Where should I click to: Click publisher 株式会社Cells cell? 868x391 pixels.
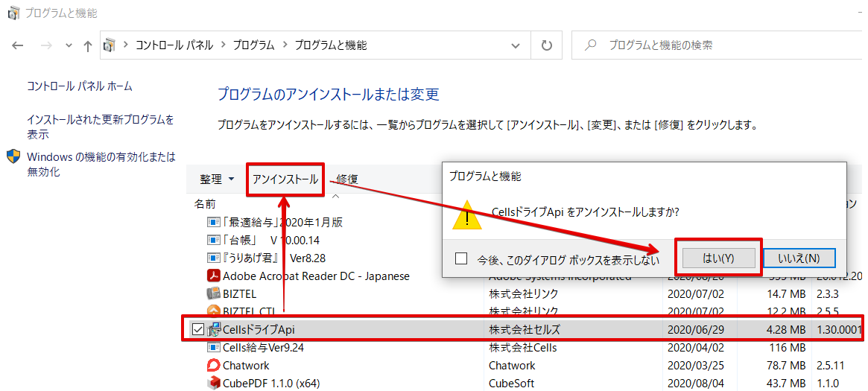click(522, 348)
